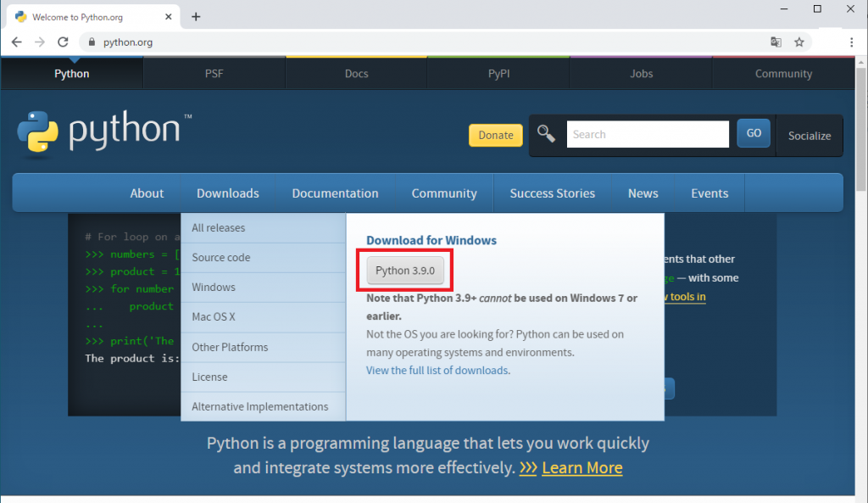Open the PSF top bar tab

click(x=214, y=74)
